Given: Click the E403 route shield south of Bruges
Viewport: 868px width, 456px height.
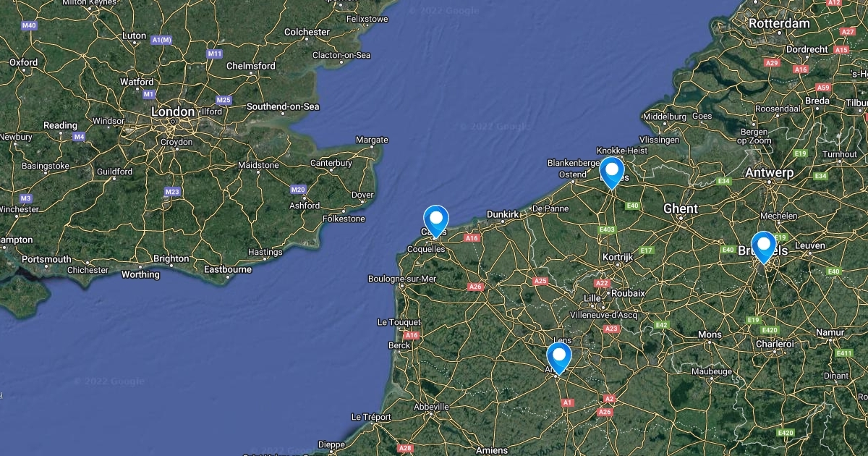Looking at the screenshot, I should 607,230.
